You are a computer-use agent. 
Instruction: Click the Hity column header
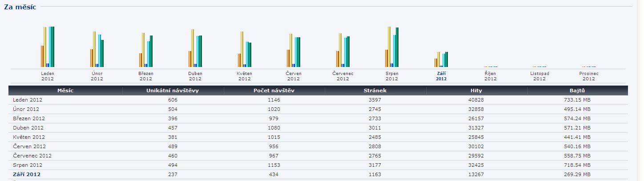476,90
